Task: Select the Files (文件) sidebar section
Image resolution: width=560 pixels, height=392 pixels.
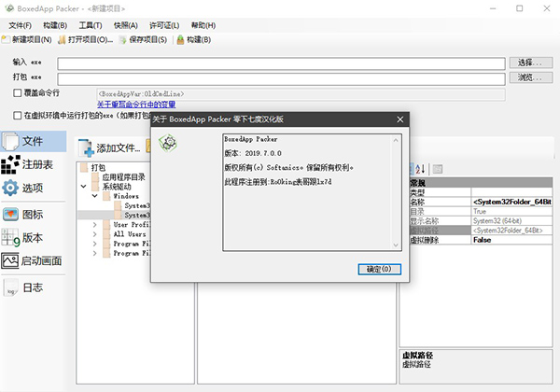Action: coord(34,141)
